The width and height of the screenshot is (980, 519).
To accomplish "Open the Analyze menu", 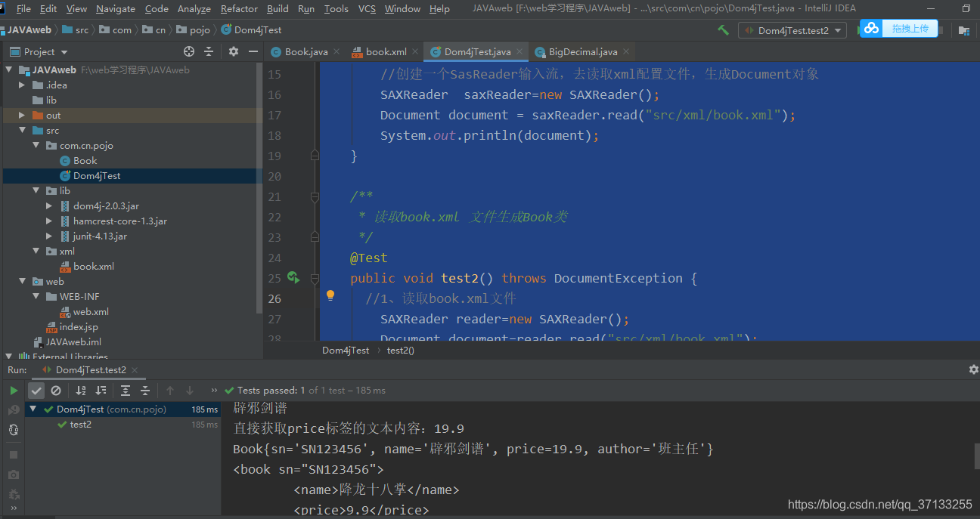I will (194, 9).
